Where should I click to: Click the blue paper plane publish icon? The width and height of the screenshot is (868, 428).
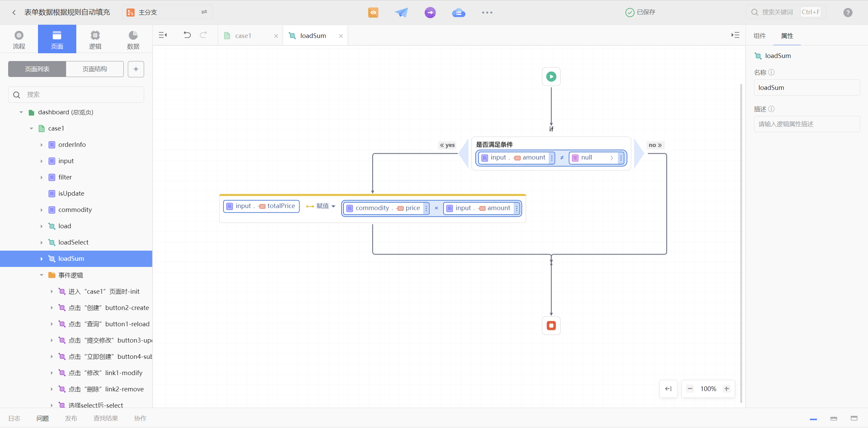click(401, 13)
